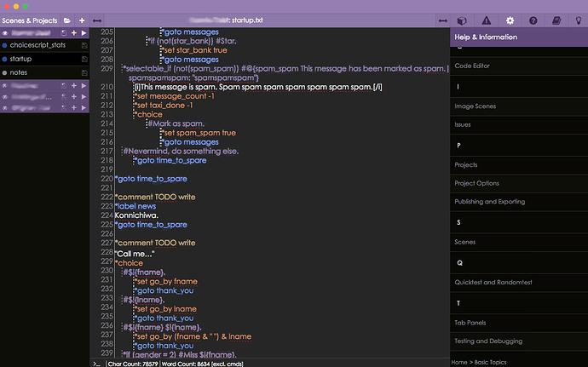Click '*set spam_spam true' code line
The width and height of the screenshot is (588, 367).
[x=199, y=133]
